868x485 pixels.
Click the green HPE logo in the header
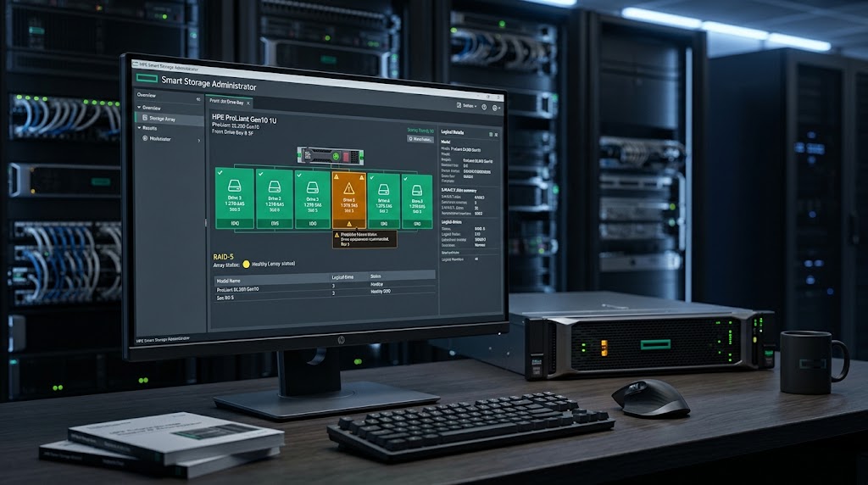(x=147, y=78)
